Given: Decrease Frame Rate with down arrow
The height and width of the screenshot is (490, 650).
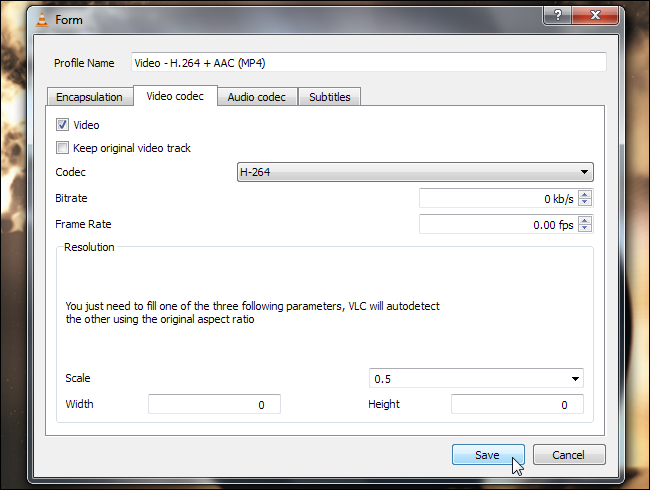Looking at the screenshot, I should [x=585, y=228].
